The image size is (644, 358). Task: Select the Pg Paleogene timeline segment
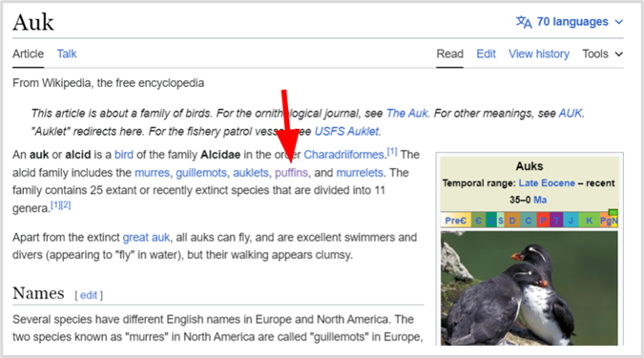606,221
